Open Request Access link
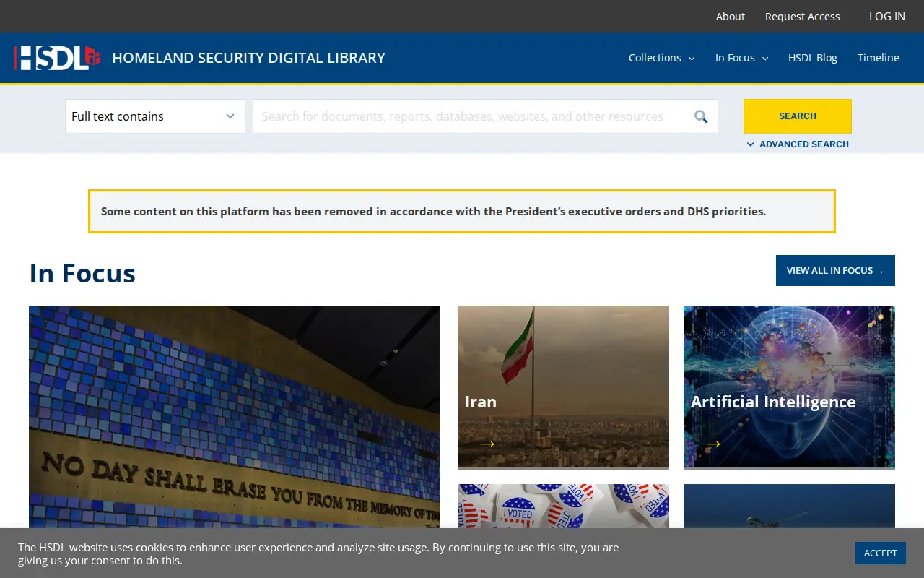924x578 pixels. 803,16
